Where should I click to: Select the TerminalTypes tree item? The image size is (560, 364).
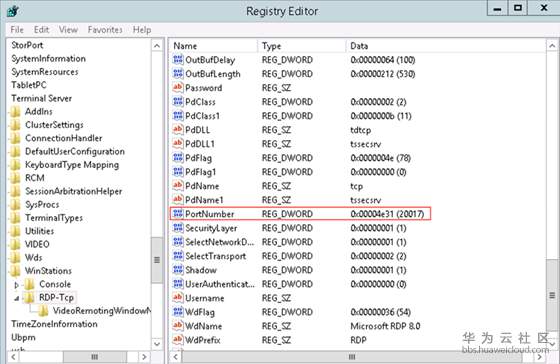pyautogui.click(x=54, y=218)
